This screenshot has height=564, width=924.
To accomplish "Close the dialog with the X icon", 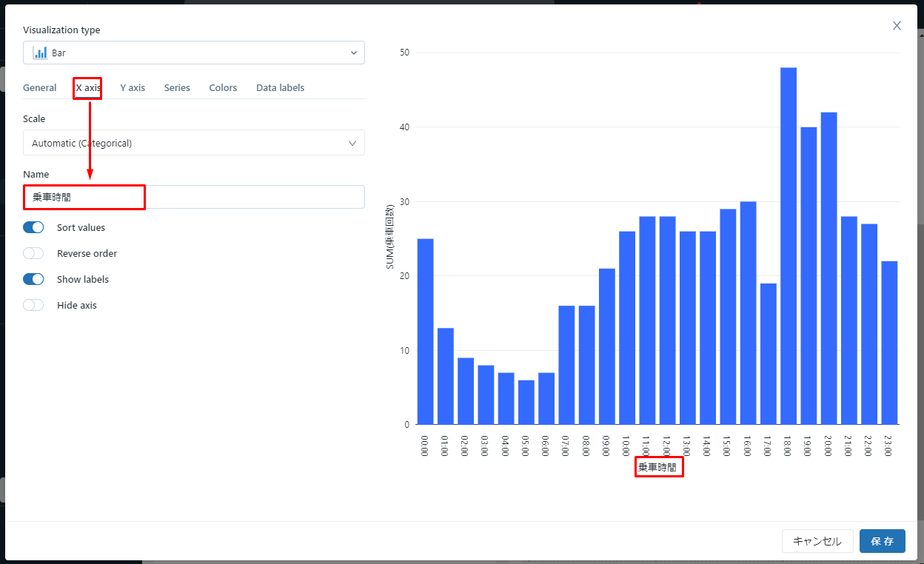I will point(897,26).
